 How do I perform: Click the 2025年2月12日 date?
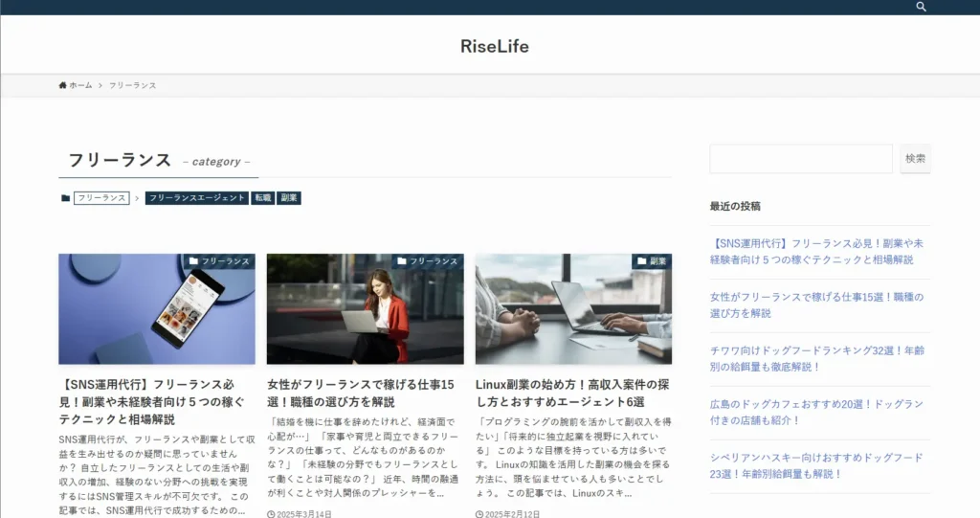(x=512, y=514)
